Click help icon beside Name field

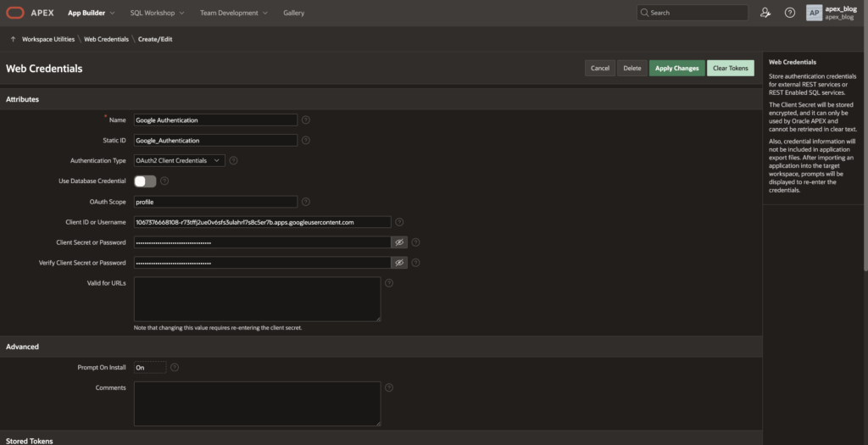point(306,120)
